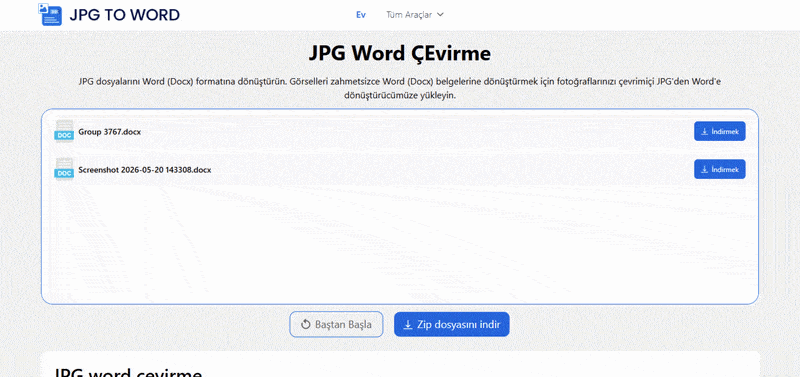Click the circular restart icon in Baştan Başla
The image size is (800, 377).
click(x=306, y=324)
